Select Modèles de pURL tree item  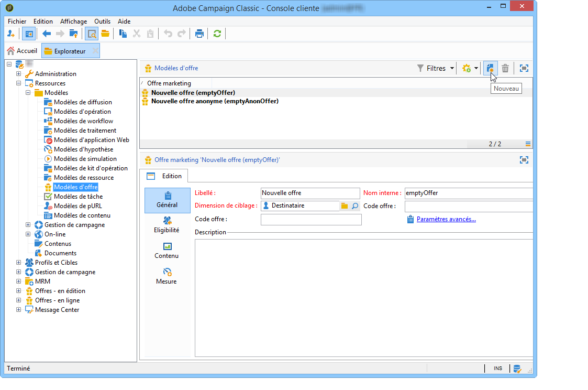(77, 205)
